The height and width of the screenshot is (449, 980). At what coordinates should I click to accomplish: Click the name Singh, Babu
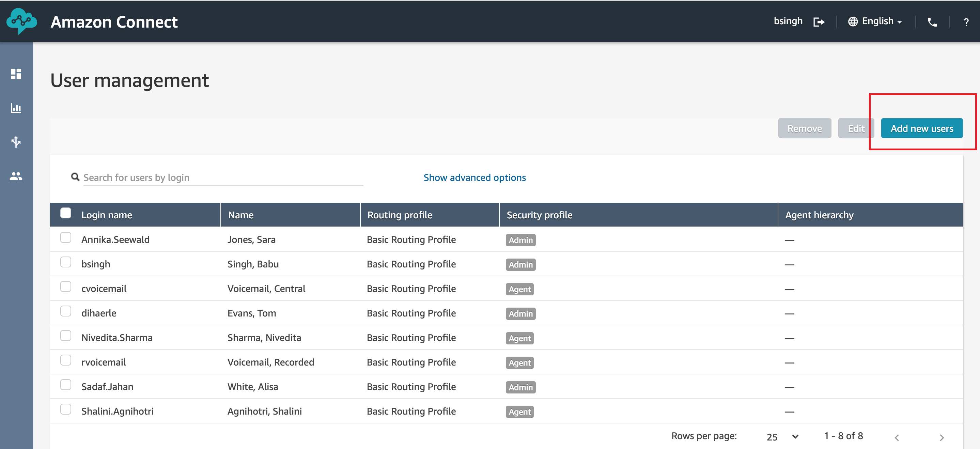point(253,264)
